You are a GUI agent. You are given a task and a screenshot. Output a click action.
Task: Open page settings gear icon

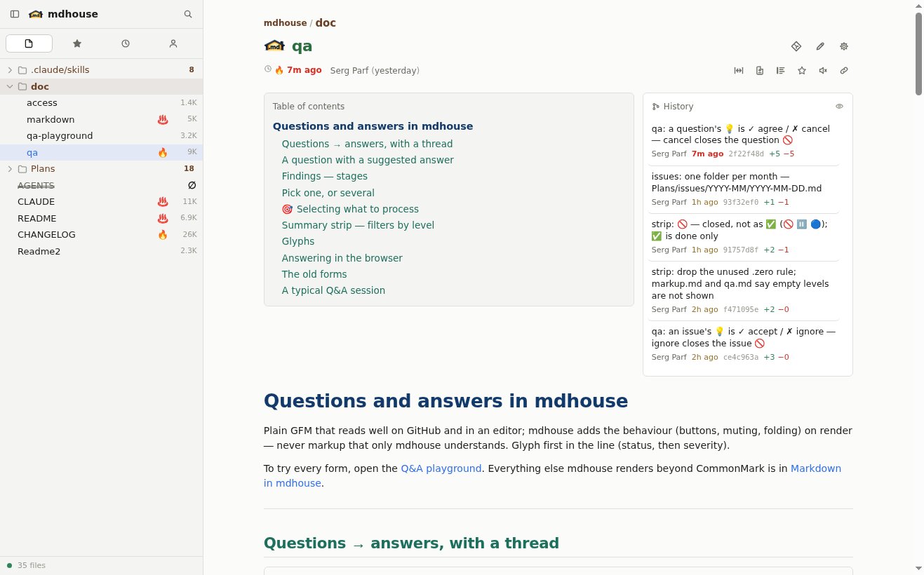tap(844, 46)
